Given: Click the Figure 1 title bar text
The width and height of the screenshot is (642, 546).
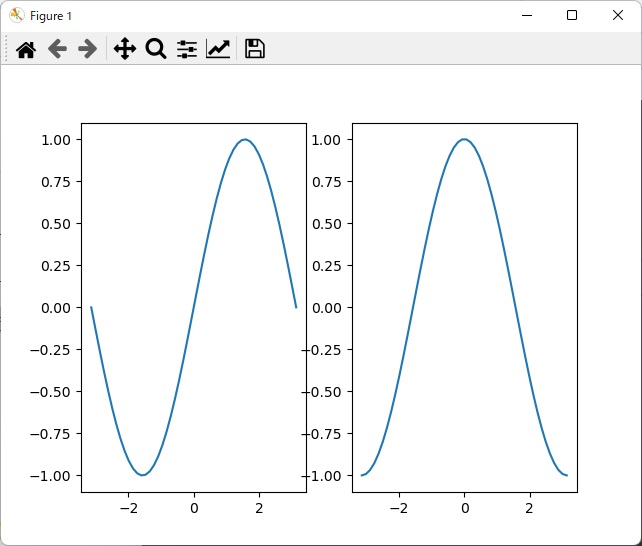Looking at the screenshot, I should (51, 16).
